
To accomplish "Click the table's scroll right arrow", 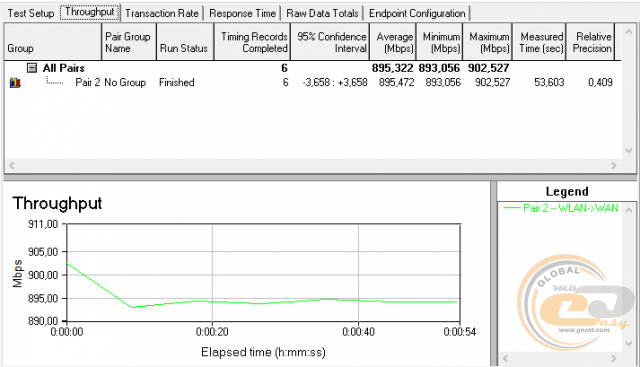I will click(613, 165).
